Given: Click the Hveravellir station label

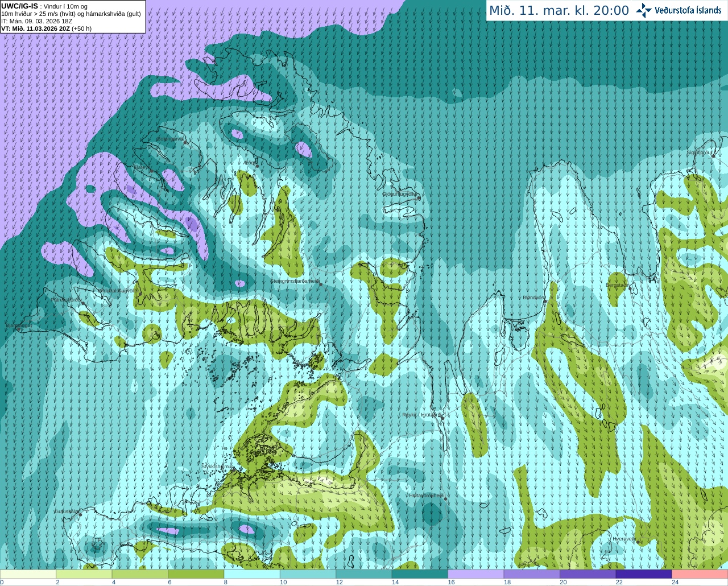Looking at the screenshot, I should point(624,538).
